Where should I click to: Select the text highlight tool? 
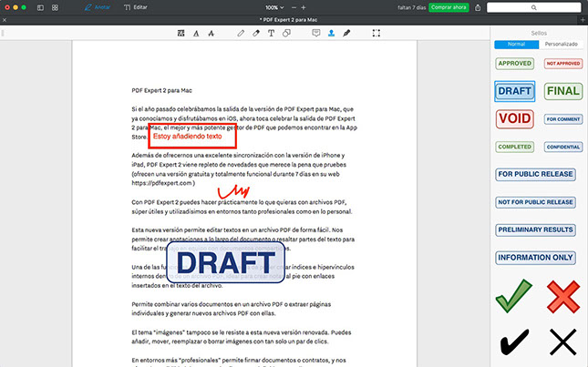[181, 33]
